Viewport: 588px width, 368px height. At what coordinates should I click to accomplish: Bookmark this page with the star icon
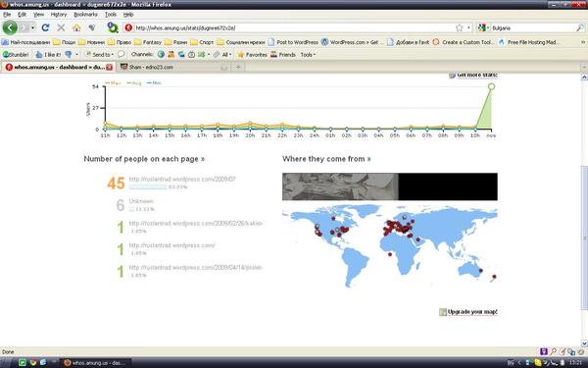pos(459,27)
